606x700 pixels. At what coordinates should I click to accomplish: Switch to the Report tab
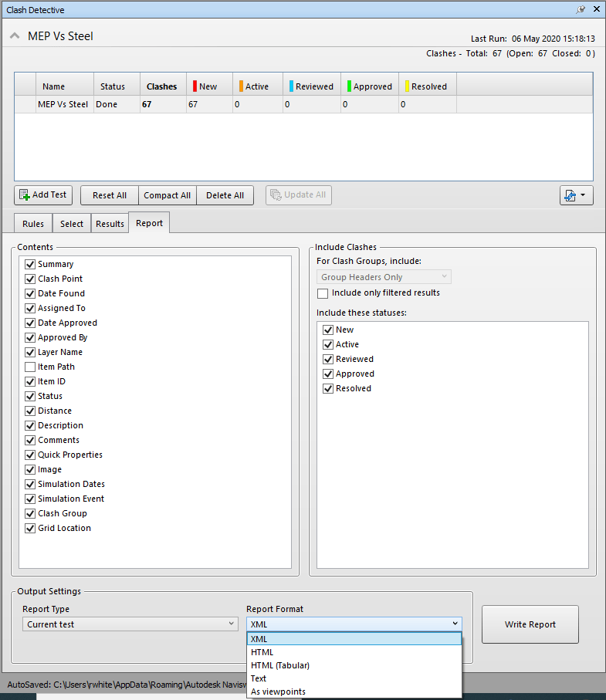coord(149,223)
